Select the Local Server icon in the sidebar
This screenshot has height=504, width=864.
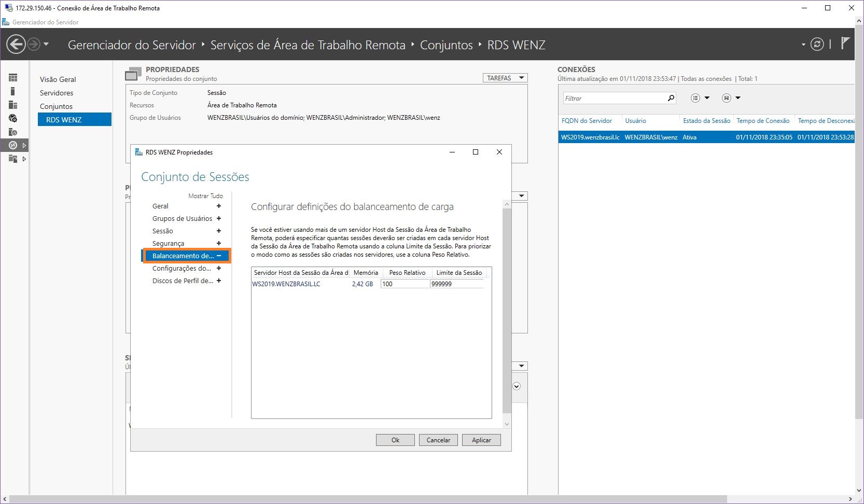[x=13, y=91]
